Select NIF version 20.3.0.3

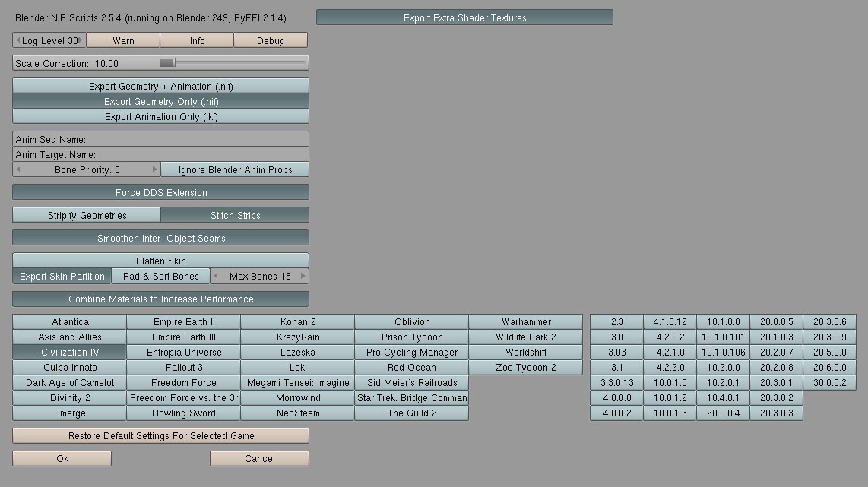coord(776,413)
